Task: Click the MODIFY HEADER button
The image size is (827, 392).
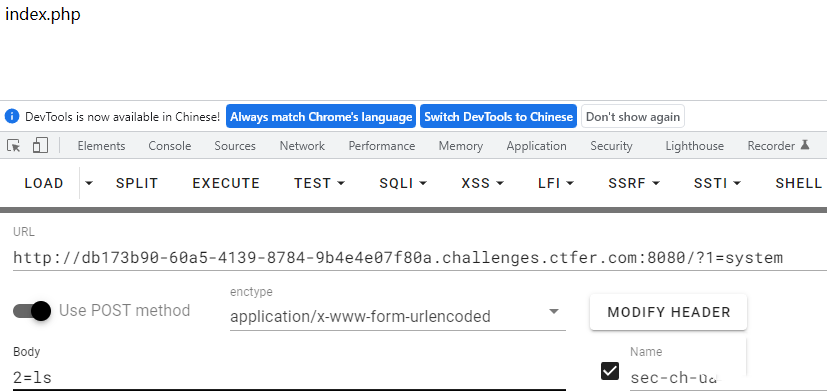Action: 668,312
